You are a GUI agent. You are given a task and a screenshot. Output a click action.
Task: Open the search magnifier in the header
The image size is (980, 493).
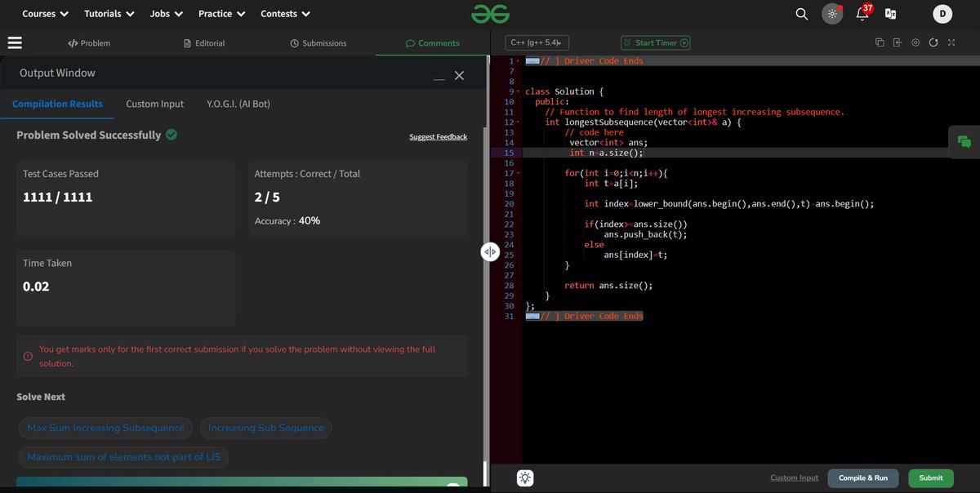coord(801,13)
